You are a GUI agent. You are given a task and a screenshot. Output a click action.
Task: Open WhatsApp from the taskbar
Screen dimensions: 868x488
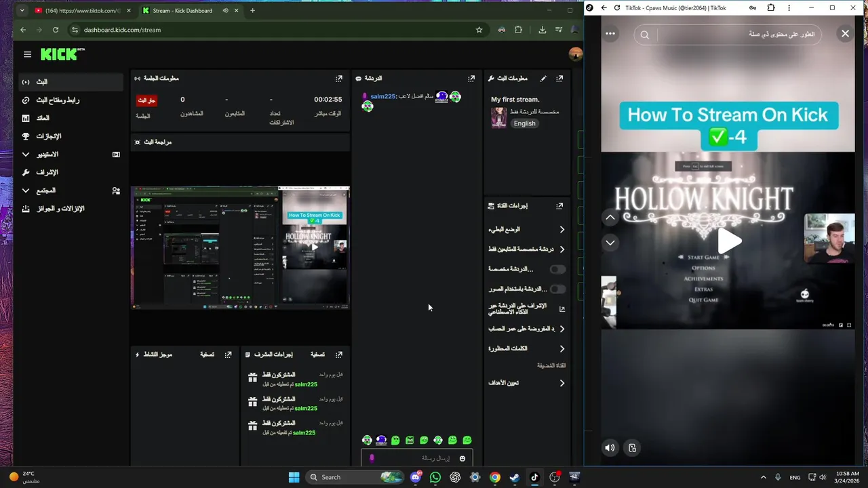pos(435,477)
